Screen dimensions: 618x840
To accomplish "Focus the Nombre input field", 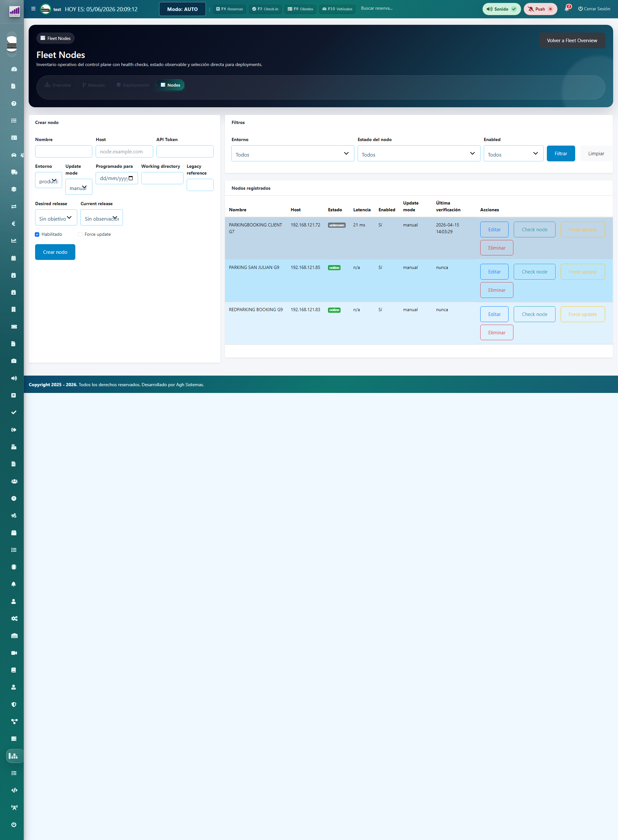I will [64, 151].
